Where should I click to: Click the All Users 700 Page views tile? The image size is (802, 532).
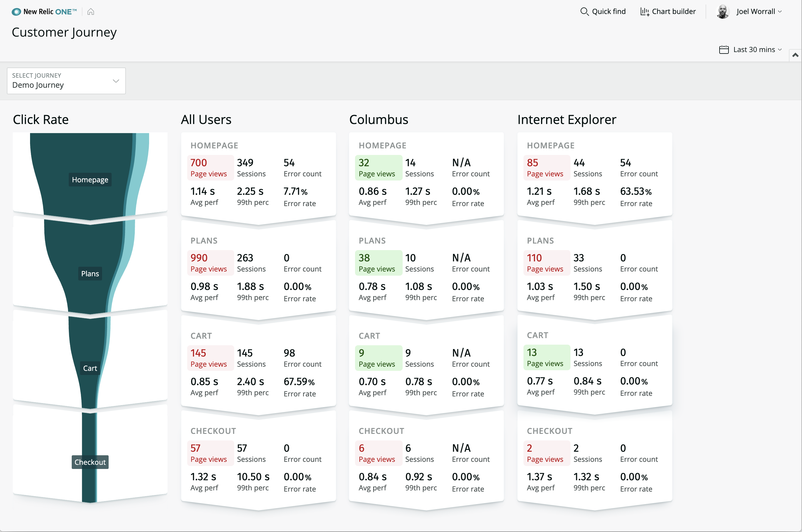pos(210,168)
